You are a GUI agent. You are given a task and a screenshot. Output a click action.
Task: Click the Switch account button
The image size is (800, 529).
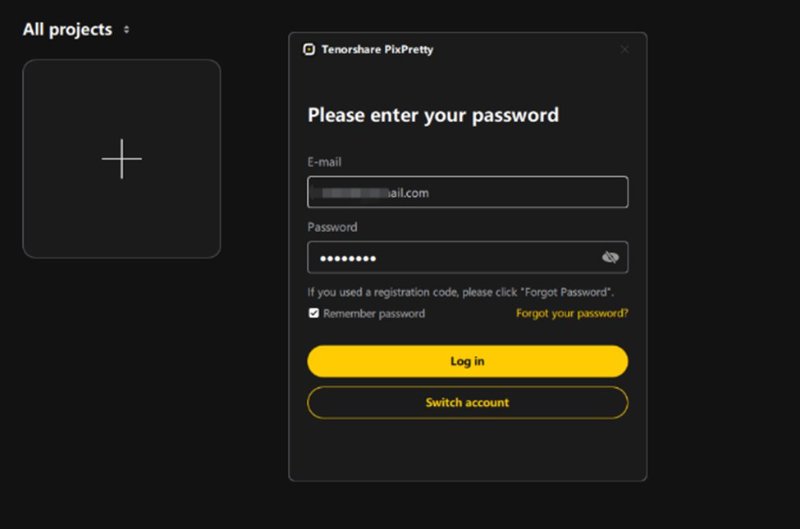click(x=467, y=402)
